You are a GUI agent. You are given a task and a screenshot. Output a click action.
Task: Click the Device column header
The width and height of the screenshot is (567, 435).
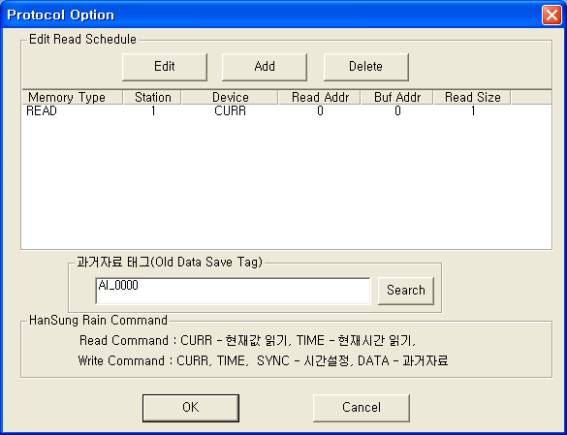click(229, 97)
